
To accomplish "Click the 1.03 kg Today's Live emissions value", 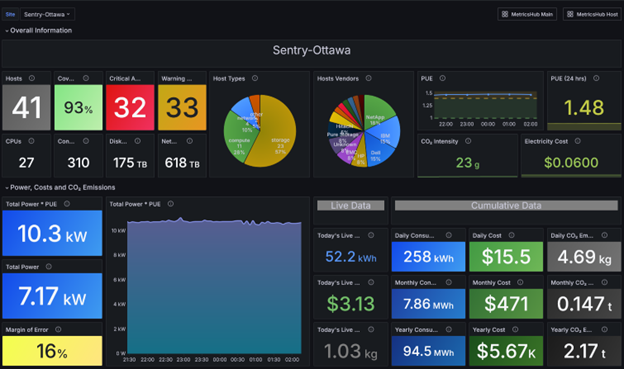I will (x=351, y=351).
